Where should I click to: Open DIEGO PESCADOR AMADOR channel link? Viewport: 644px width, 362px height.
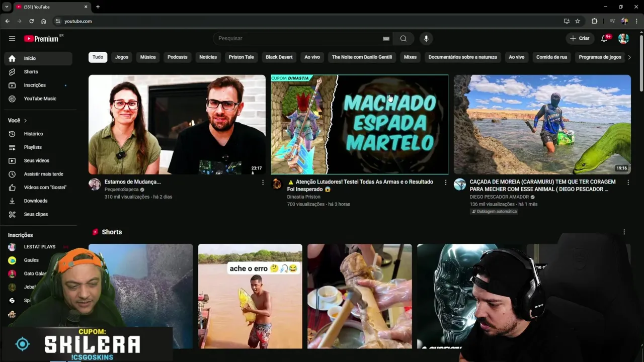pos(499,197)
